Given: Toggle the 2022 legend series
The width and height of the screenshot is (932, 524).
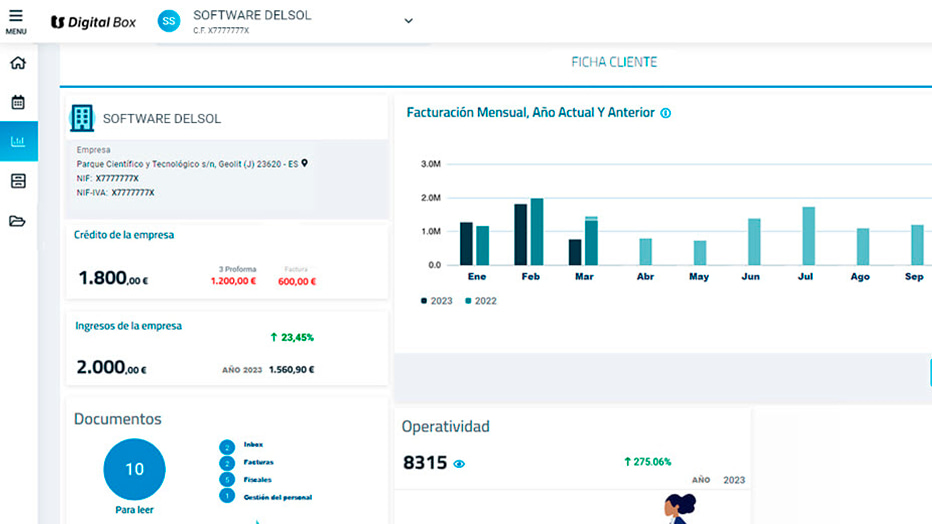Looking at the screenshot, I should tap(481, 301).
